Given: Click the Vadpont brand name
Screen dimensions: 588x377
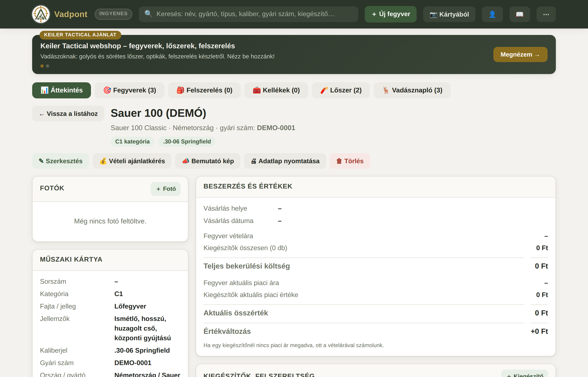Looking at the screenshot, I should (71, 14).
